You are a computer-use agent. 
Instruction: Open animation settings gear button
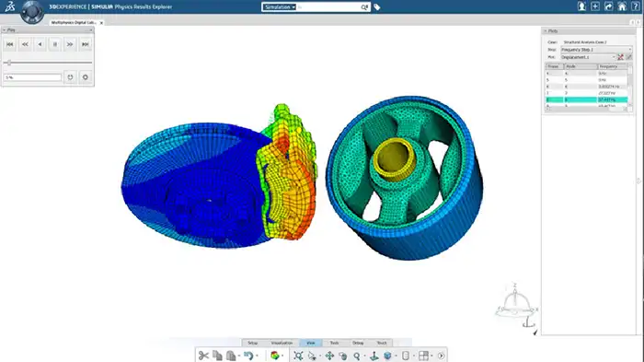[x=86, y=77]
